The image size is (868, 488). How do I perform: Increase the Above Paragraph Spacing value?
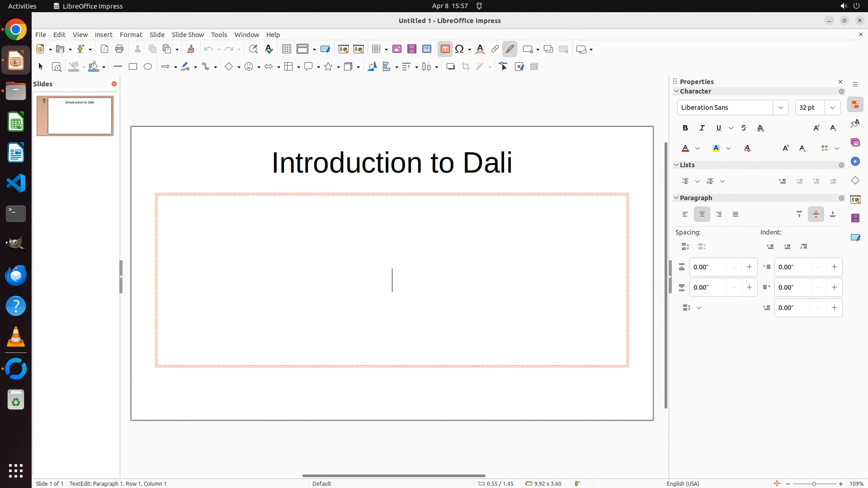tap(749, 267)
